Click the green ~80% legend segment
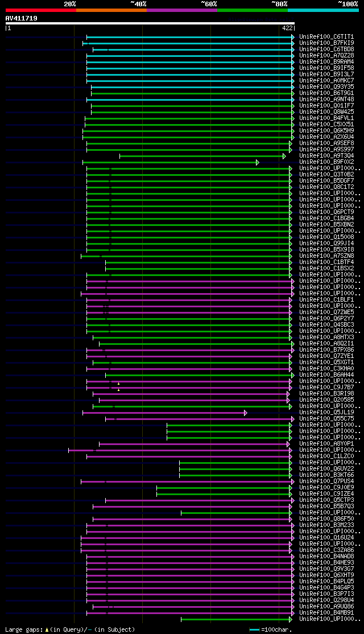Screen dimensions: 364x634 click(x=253, y=10)
